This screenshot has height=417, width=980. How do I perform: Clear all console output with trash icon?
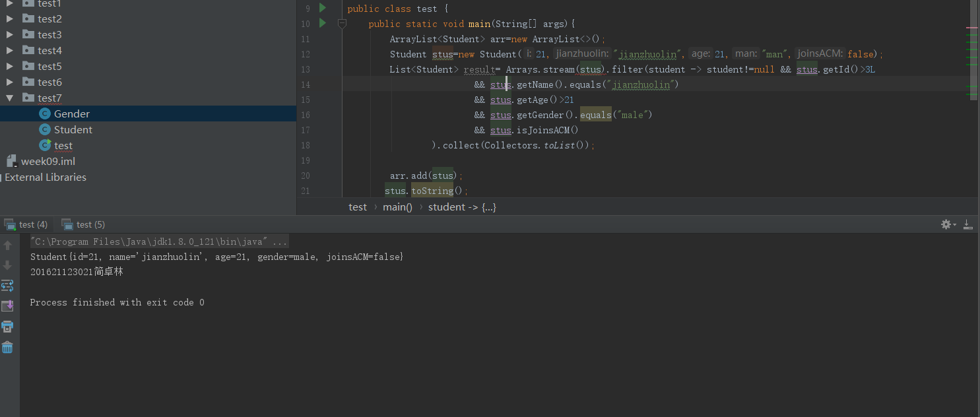coord(7,347)
